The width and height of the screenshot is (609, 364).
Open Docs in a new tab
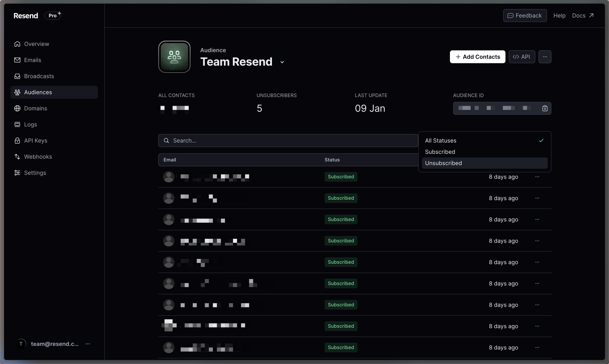click(583, 16)
